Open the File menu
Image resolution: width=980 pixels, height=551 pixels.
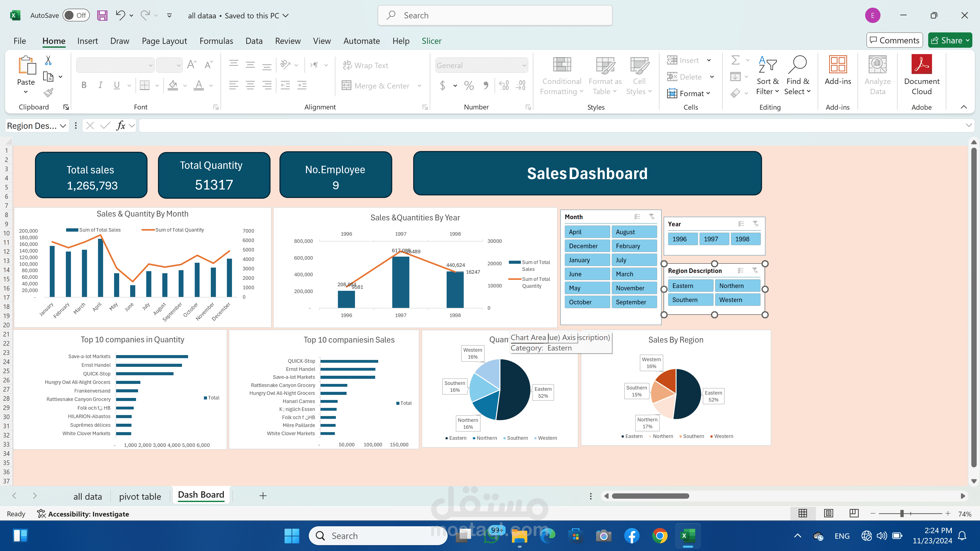(x=20, y=41)
